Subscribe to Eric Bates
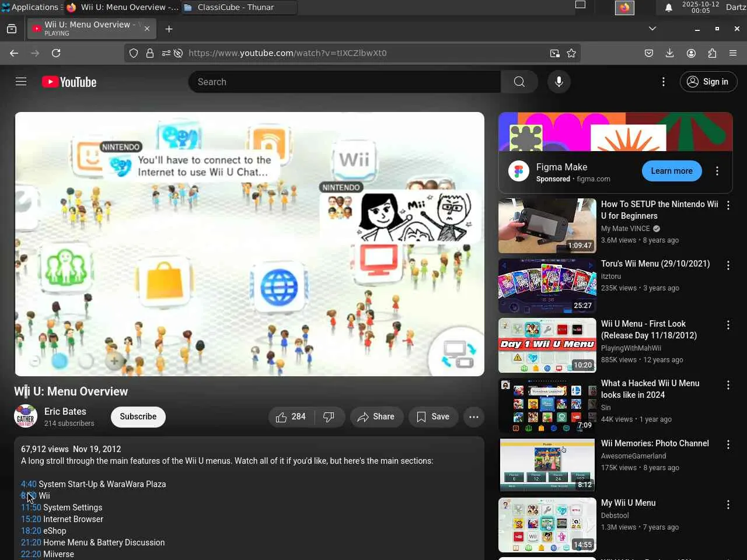 [x=138, y=416]
